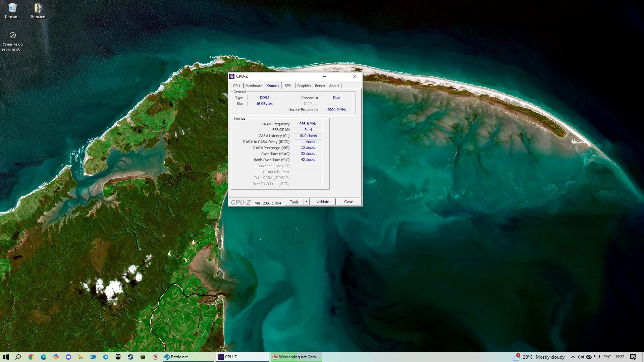Open Copilot from taskbar

click(56, 357)
